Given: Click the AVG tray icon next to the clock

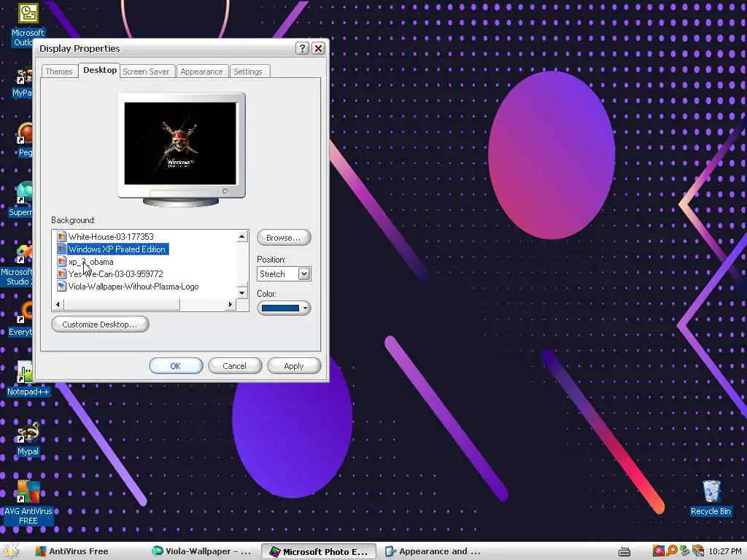Looking at the screenshot, I should click(698, 551).
